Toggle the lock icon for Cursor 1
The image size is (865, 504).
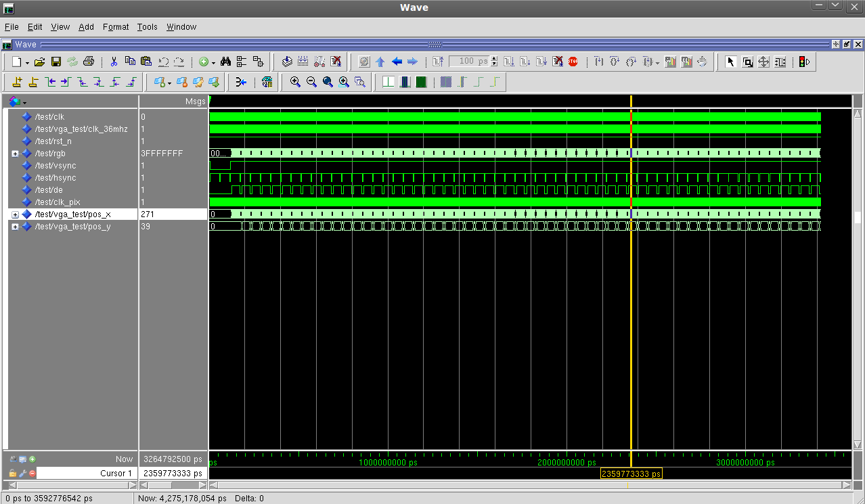pyautogui.click(x=12, y=473)
